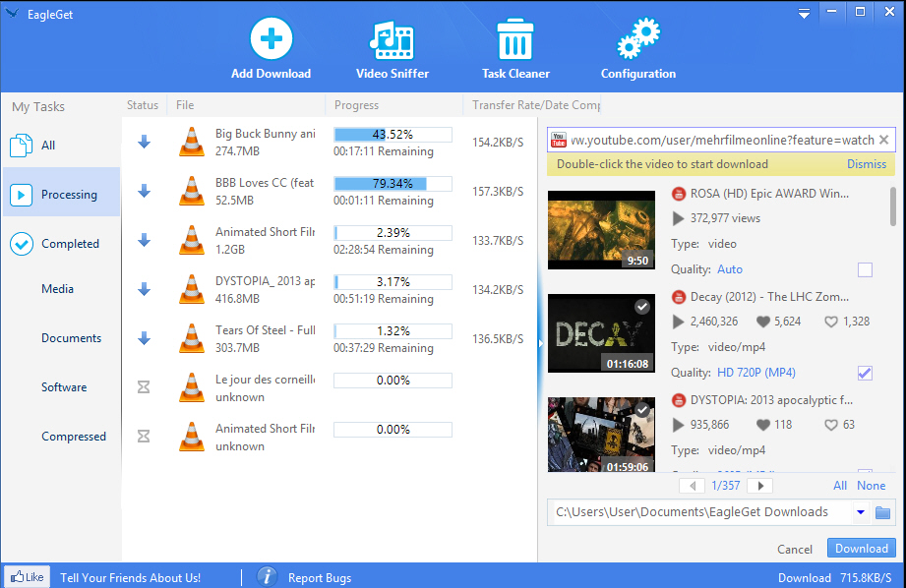Image resolution: width=906 pixels, height=588 pixels.
Task: Click the Dismiss link in yellow banner
Action: coord(866,163)
